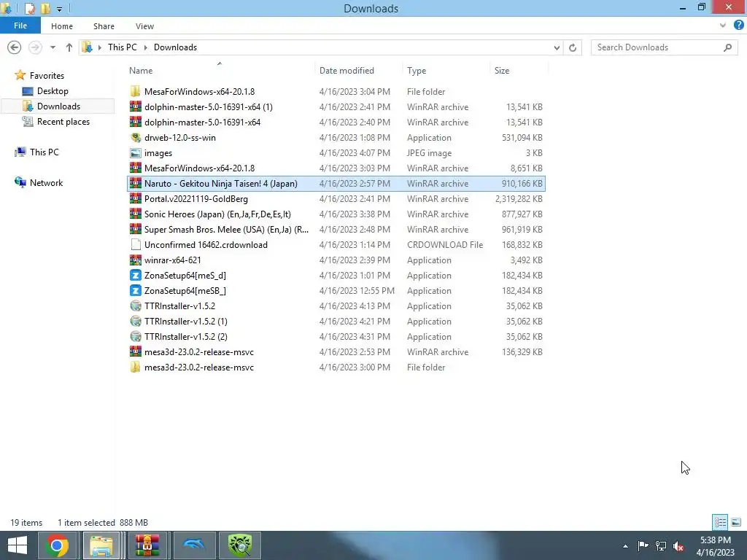The height and width of the screenshot is (560, 747).
Task: Open Customize Quick Access Toolbar dropdown
Action: [x=59, y=9]
